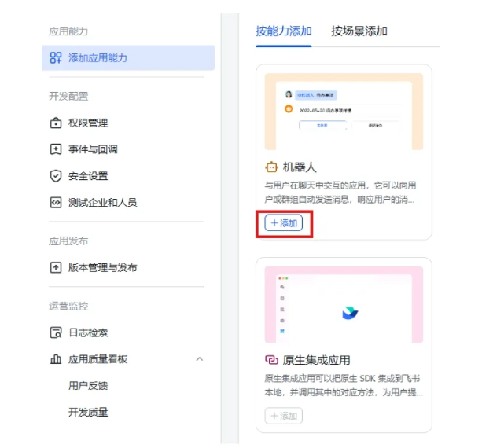Click the 添加应用能力 grid icon

(56, 58)
